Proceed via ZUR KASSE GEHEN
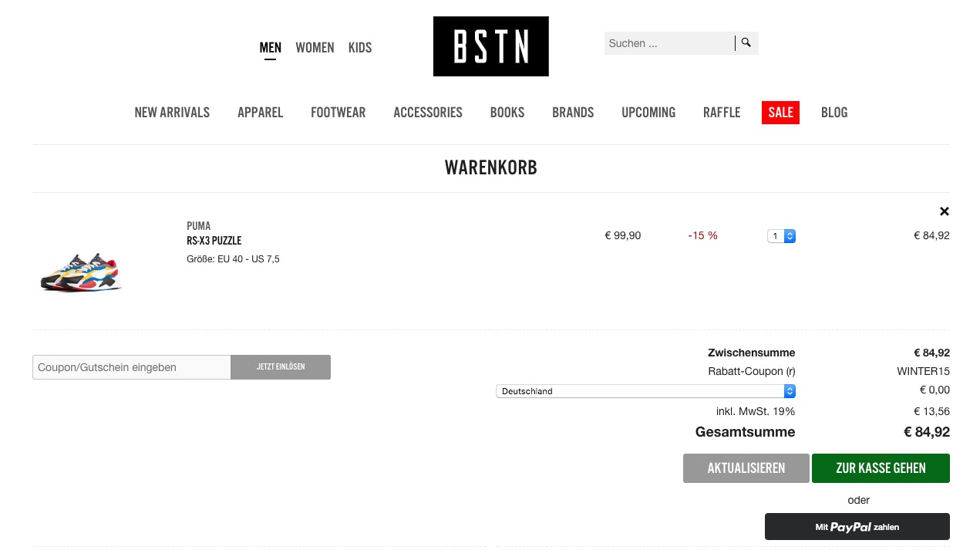The image size is (980, 557). (881, 468)
